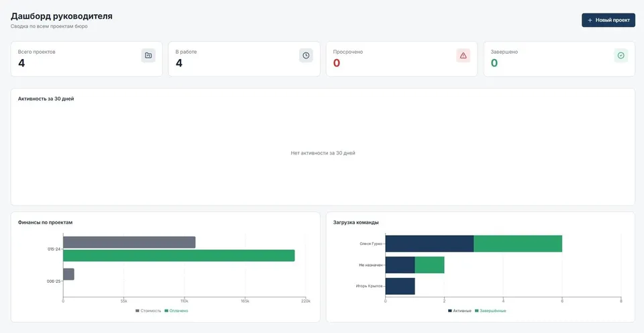Click the Просрочено card label

coord(348,52)
